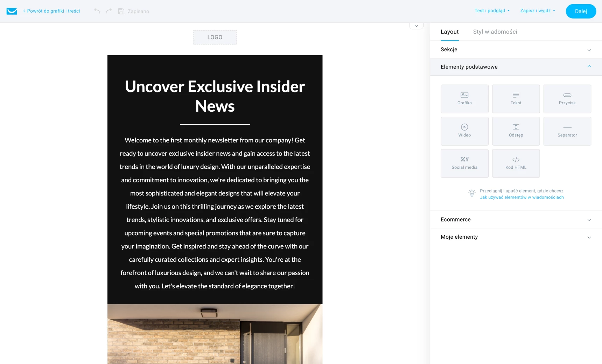Open the Test i podgląd dropdown

(492, 11)
